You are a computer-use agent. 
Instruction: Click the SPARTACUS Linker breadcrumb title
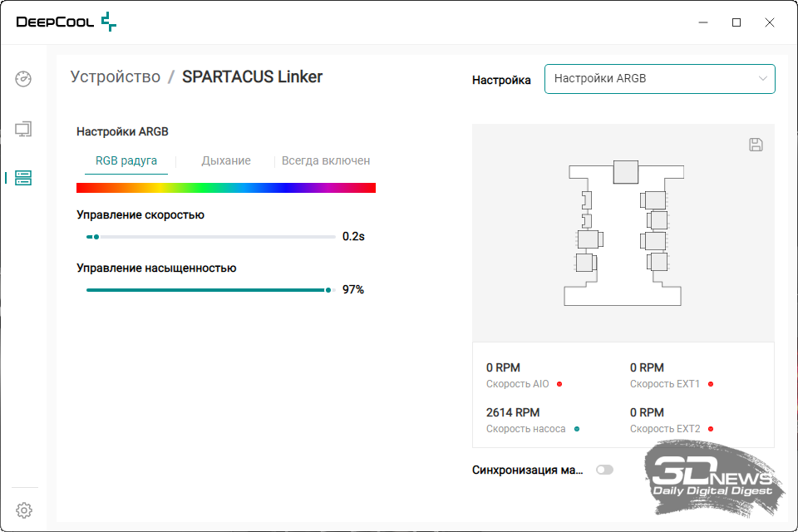[252, 77]
